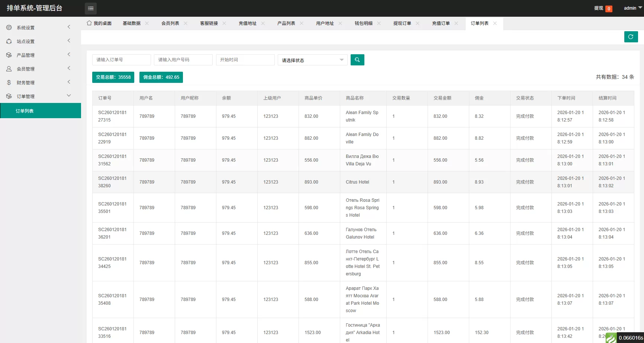Click the Site Settings sidebar icon
644x343 pixels.
9,41
